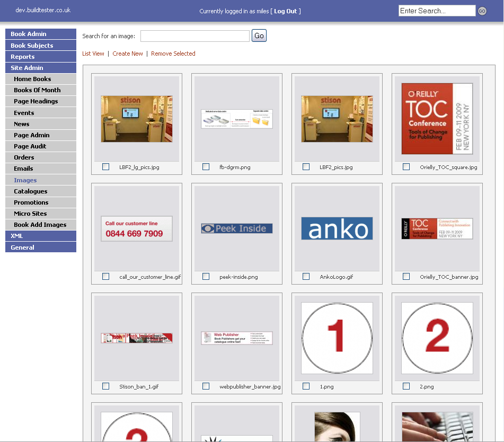The width and height of the screenshot is (504, 442).
Task: Click the peek-inside.png filename
Action: click(x=238, y=277)
